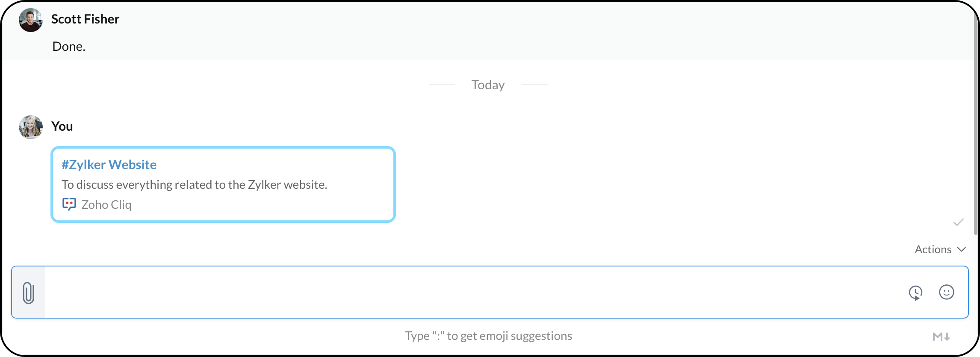This screenshot has width=980, height=357.
Task: Click the "Zoho Cliq" source label
Action: pyautogui.click(x=106, y=205)
